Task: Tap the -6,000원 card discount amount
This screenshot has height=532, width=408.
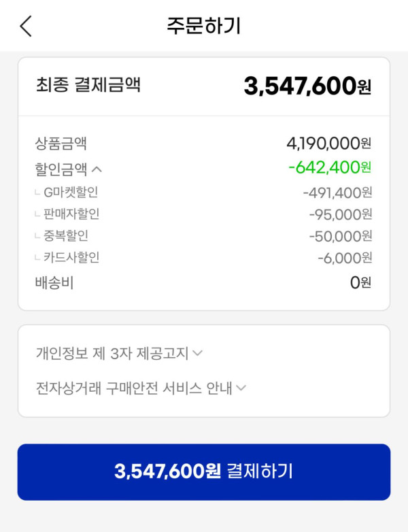Action: click(x=345, y=258)
